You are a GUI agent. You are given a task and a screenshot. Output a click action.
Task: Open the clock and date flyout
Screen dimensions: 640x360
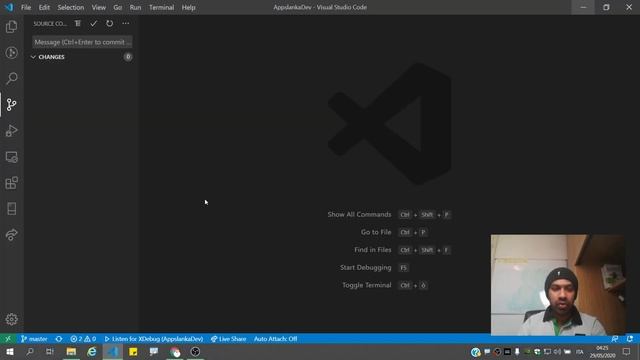point(602,352)
